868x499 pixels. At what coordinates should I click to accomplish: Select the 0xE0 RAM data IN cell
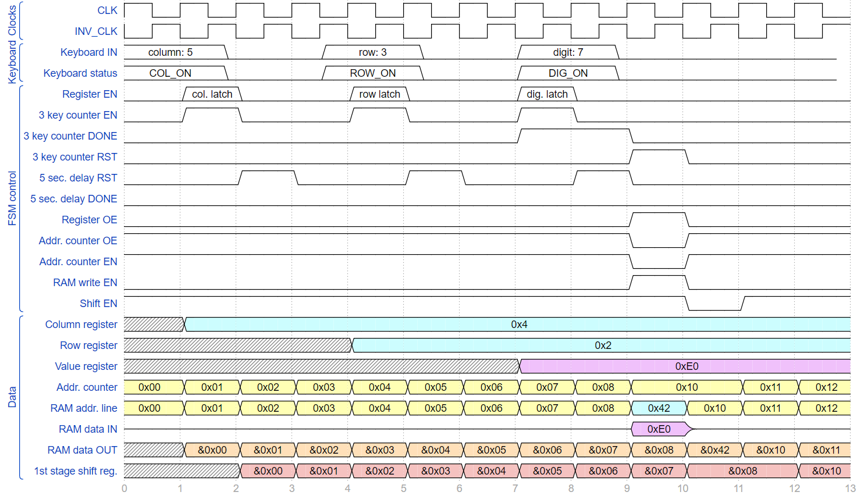click(661, 429)
